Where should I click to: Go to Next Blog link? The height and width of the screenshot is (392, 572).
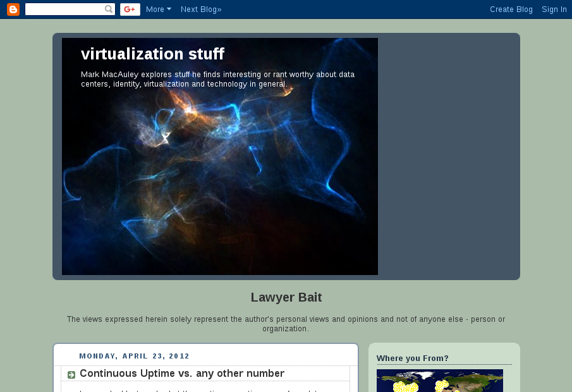(201, 9)
